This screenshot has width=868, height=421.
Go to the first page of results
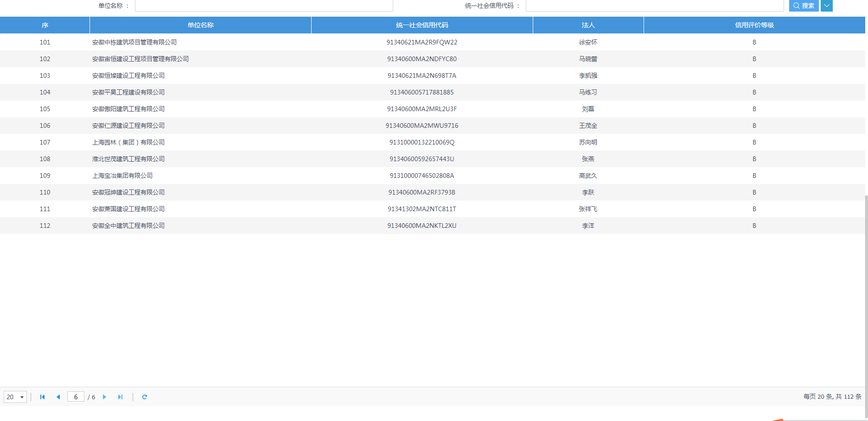pos(43,397)
